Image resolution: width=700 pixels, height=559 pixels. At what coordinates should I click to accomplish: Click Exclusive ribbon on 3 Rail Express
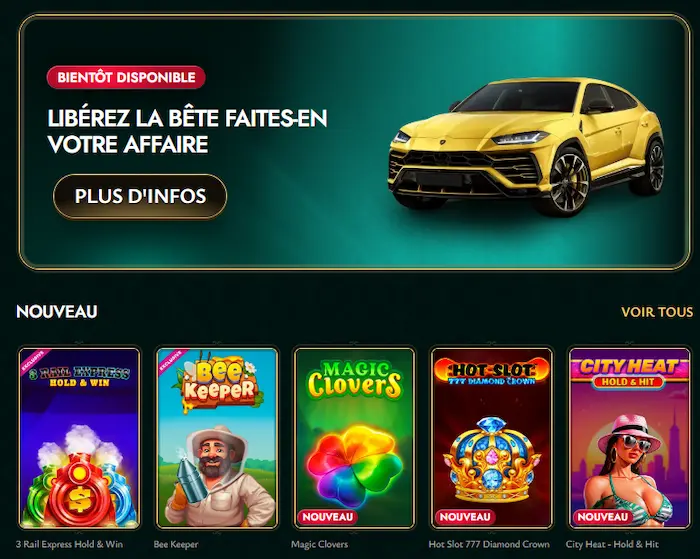[x=33, y=362]
